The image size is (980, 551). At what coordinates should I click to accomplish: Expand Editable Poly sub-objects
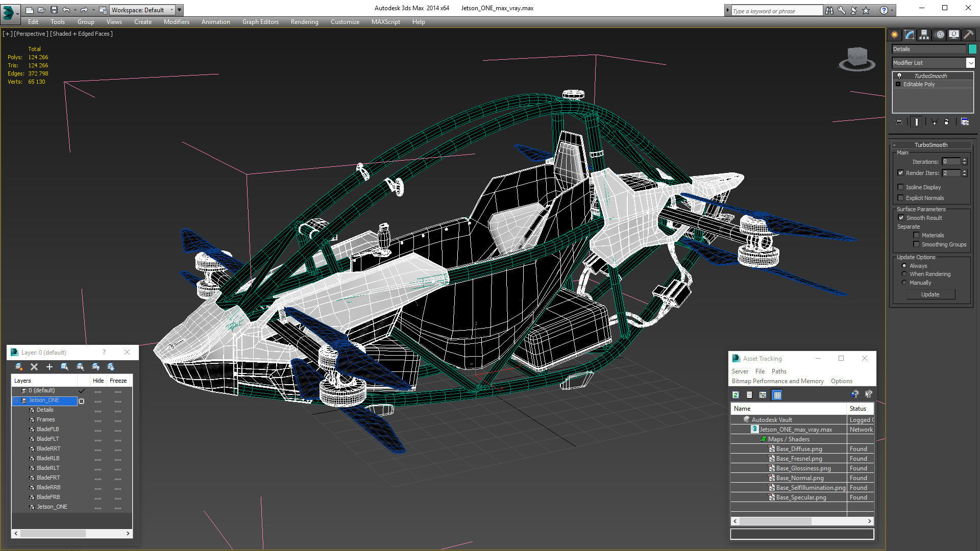click(898, 84)
